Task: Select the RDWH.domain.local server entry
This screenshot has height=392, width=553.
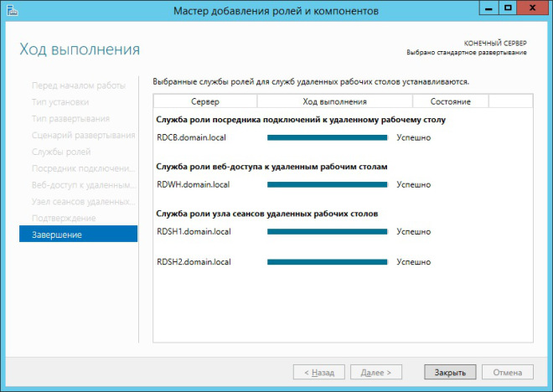Action: click(x=193, y=184)
